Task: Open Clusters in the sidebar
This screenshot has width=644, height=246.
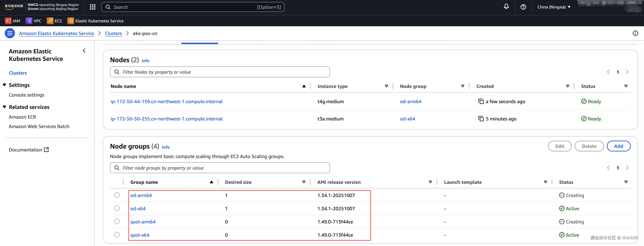Action: 18,73
